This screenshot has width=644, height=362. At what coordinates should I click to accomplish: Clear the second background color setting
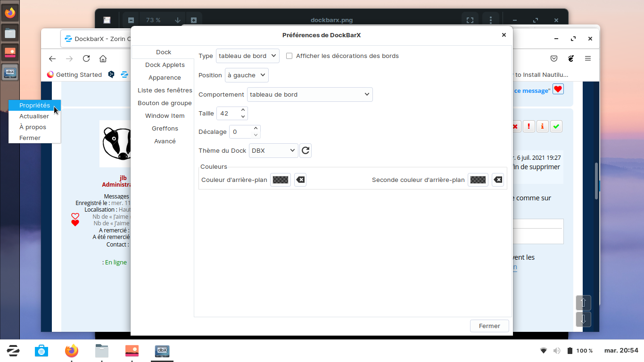[x=498, y=180]
